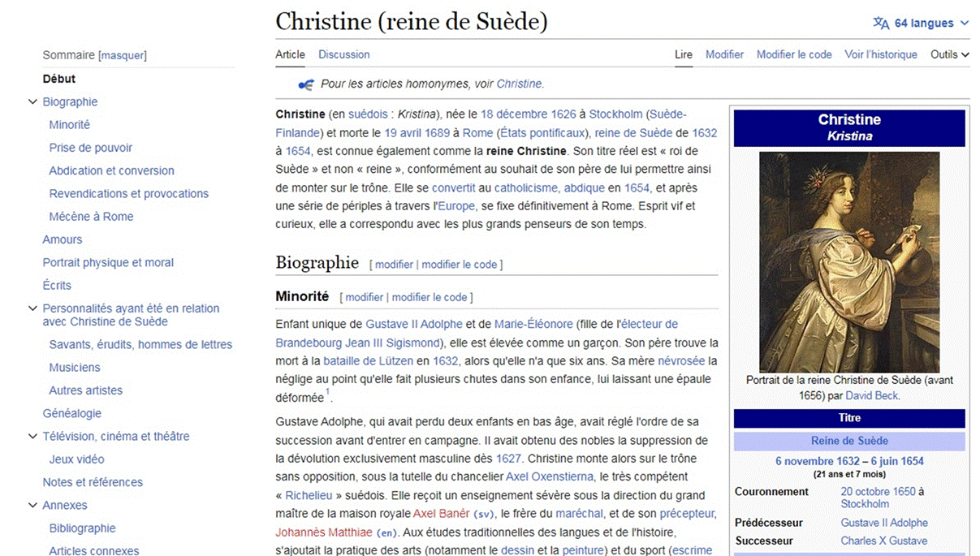Open the (en) interlanguage link after Johannès Matthiae

pos(387,532)
